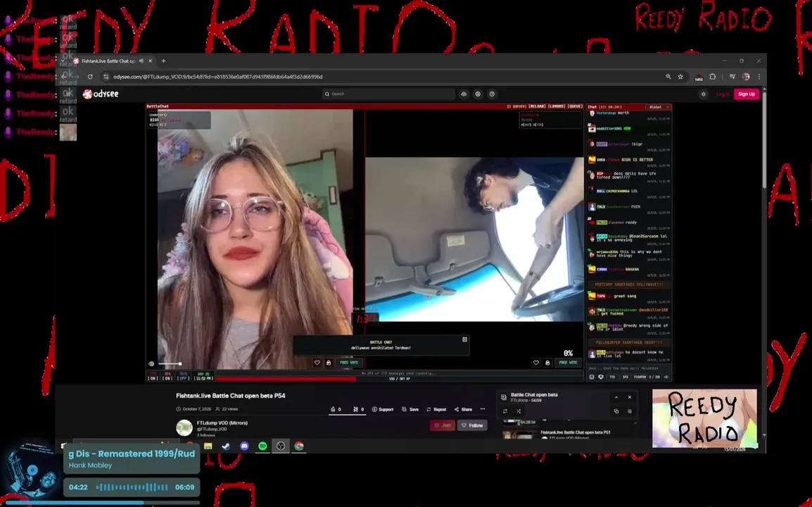Reload the page in Chrome
This screenshot has width=812, height=507.
pos(90,77)
